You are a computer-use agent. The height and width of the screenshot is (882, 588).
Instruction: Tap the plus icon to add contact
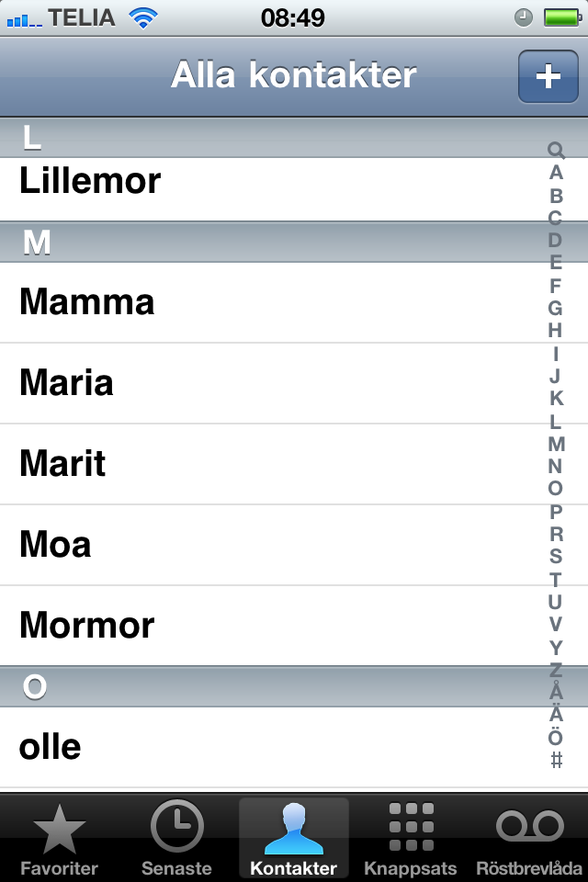pyautogui.click(x=548, y=76)
